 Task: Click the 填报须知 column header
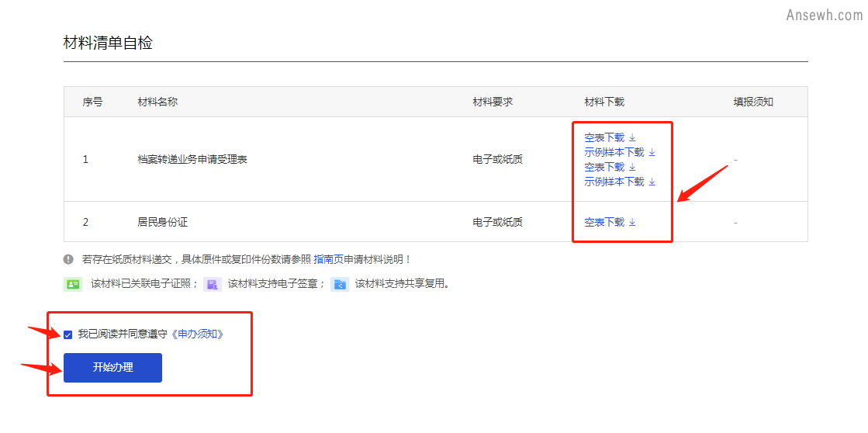pos(753,102)
